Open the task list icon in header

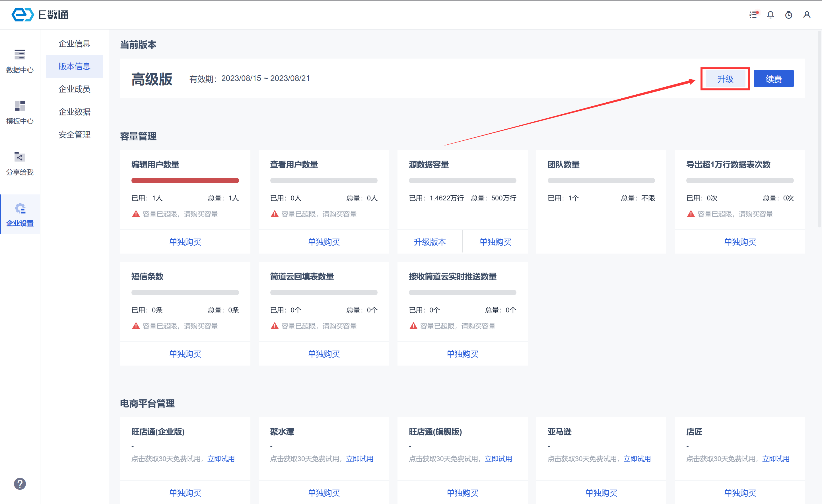coord(753,15)
